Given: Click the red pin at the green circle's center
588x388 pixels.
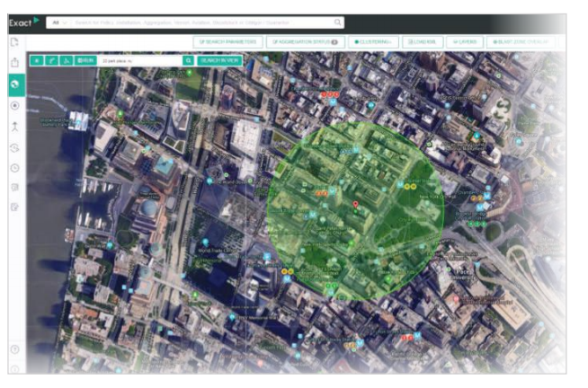Looking at the screenshot, I should [x=357, y=206].
